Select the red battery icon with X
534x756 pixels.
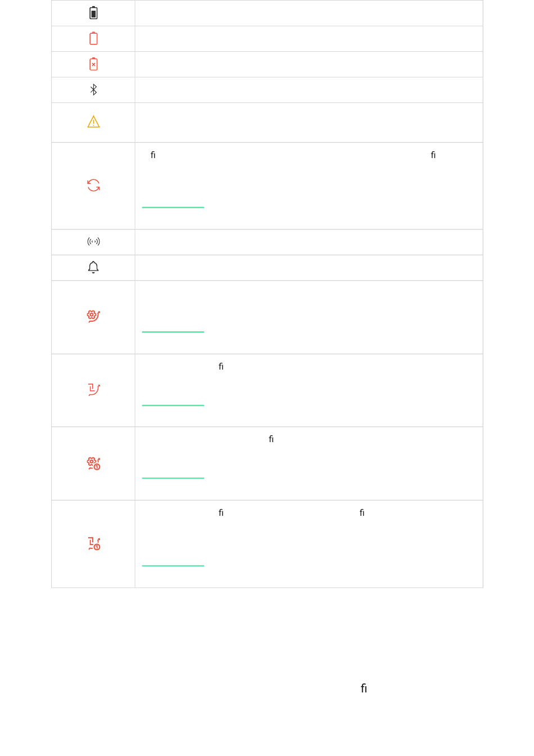[x=93, y=64]
